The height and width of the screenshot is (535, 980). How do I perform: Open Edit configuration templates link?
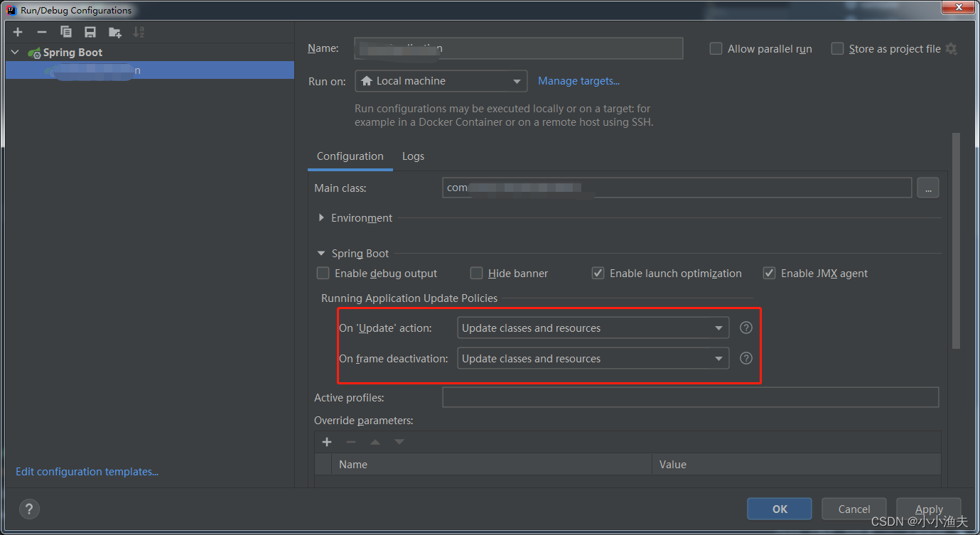(87, 472)
